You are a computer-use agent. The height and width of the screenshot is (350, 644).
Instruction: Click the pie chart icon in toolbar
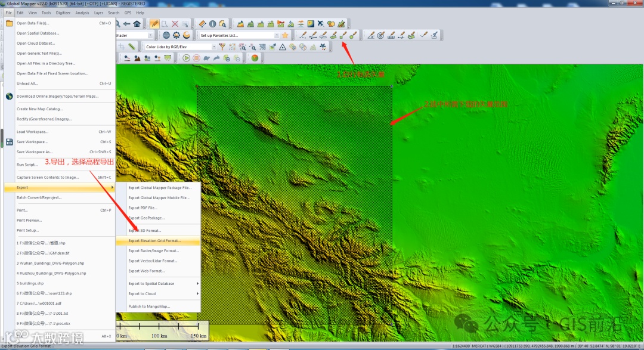(255, 58)
